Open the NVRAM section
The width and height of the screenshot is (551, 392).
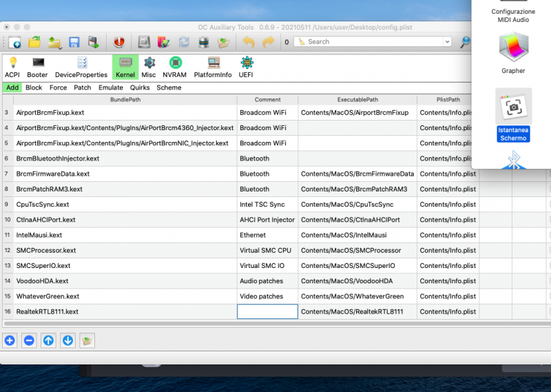[x=176, y=67]
